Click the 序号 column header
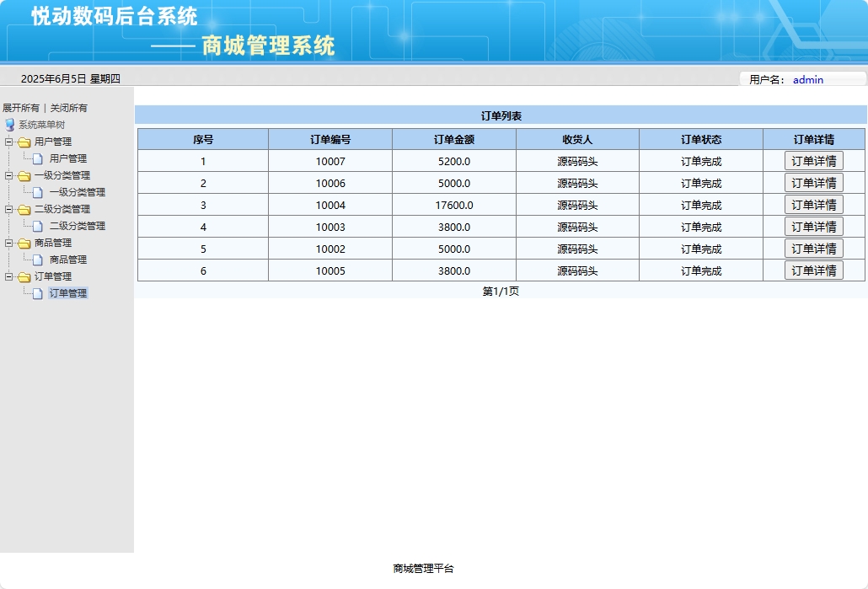This screenshot has height=589, width=868. [x=203, y=140]
